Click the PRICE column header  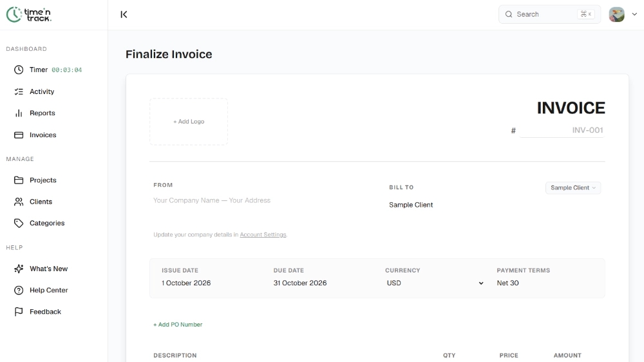tap(509, 356)
